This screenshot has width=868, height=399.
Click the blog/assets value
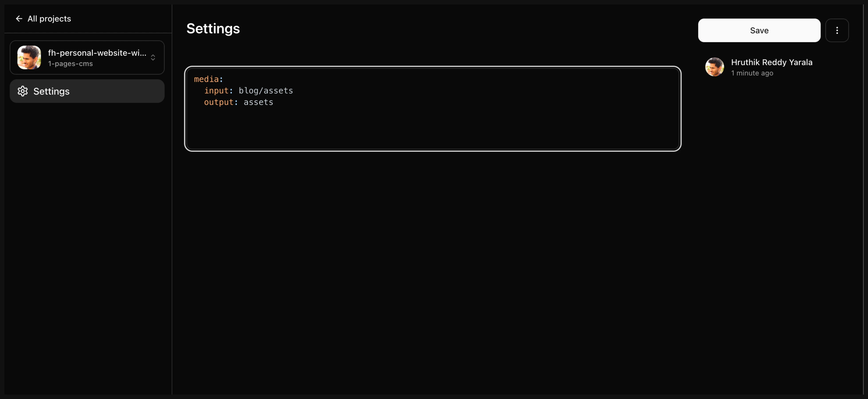click(x=265, y=91)
